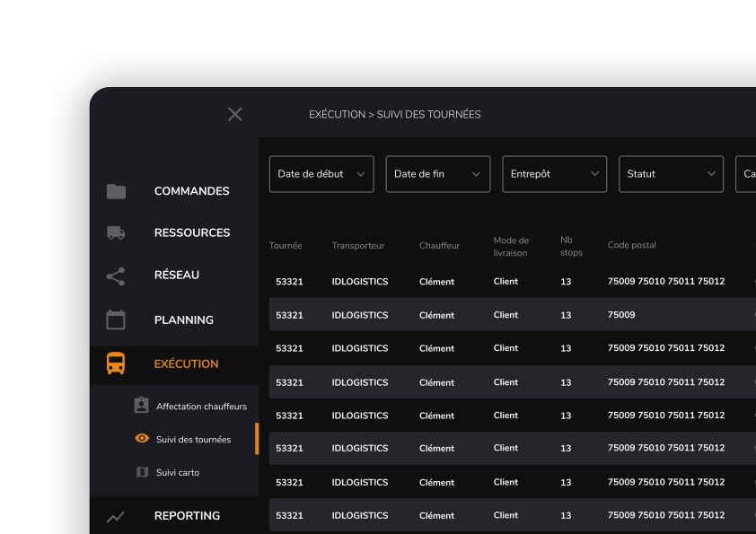Click Clément in the 75009-only row

click(436, 315)
